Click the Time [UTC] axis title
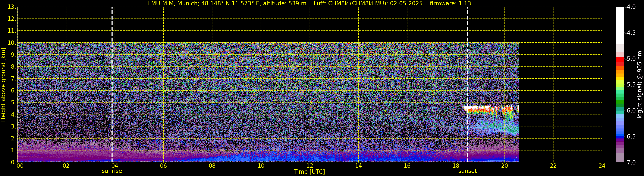The width and height of the screenshot is (644, 176). 310,172
